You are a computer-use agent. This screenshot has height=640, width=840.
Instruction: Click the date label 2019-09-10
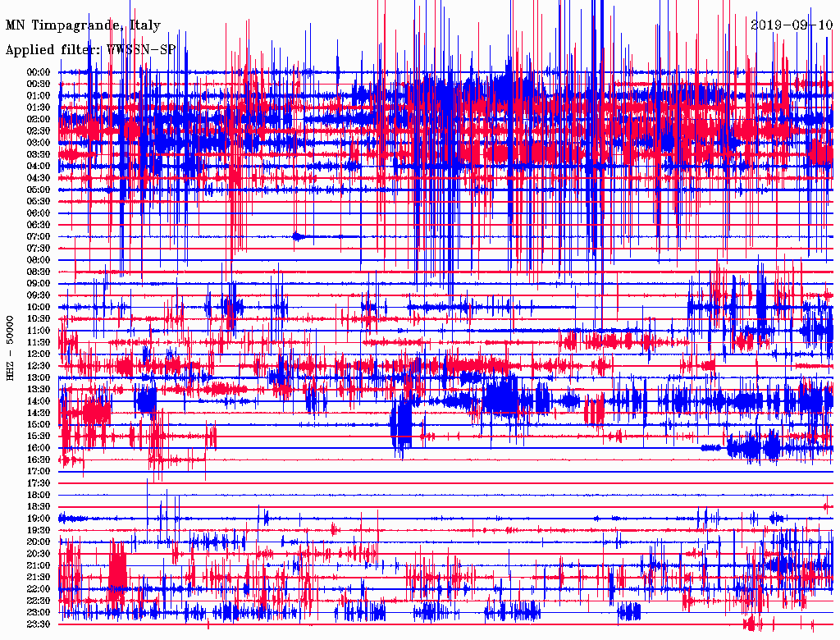[792, 25]
